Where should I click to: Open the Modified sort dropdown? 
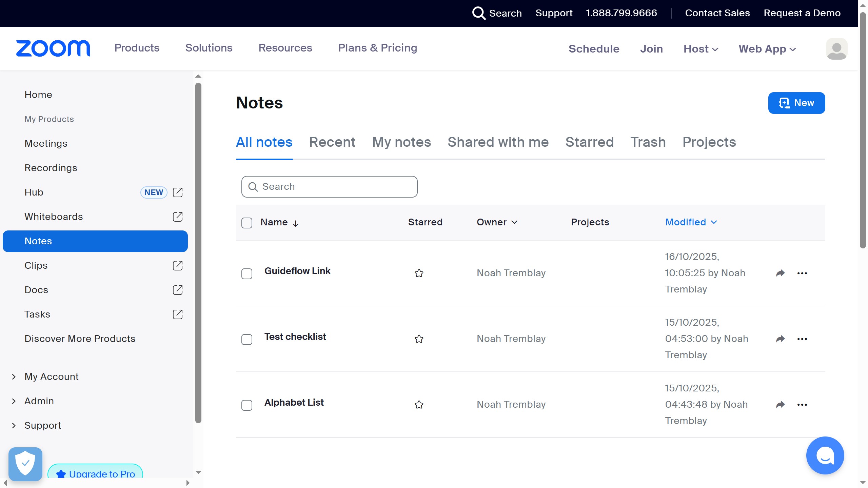691,222
